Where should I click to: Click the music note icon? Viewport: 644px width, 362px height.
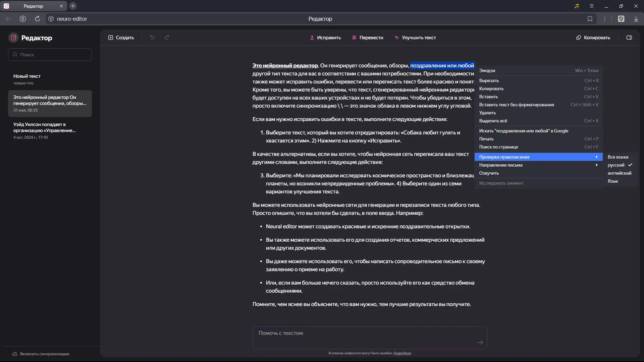(x=577, y=6)
